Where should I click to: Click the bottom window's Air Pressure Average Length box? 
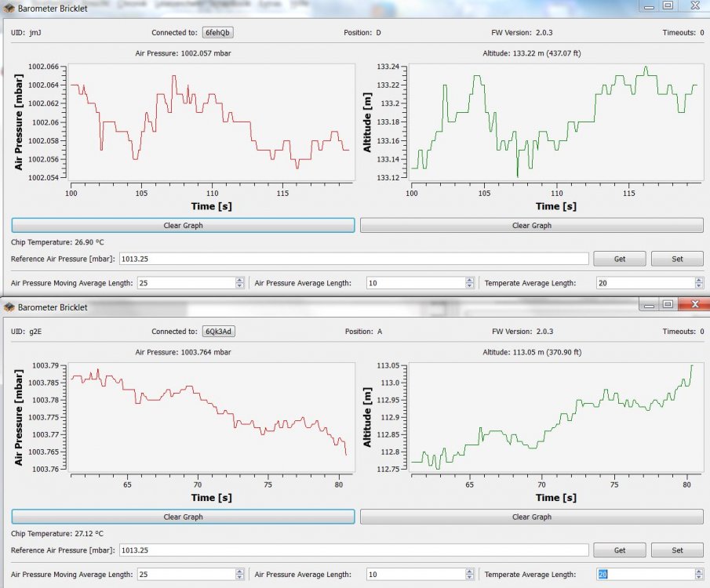[x=414, y=575]
